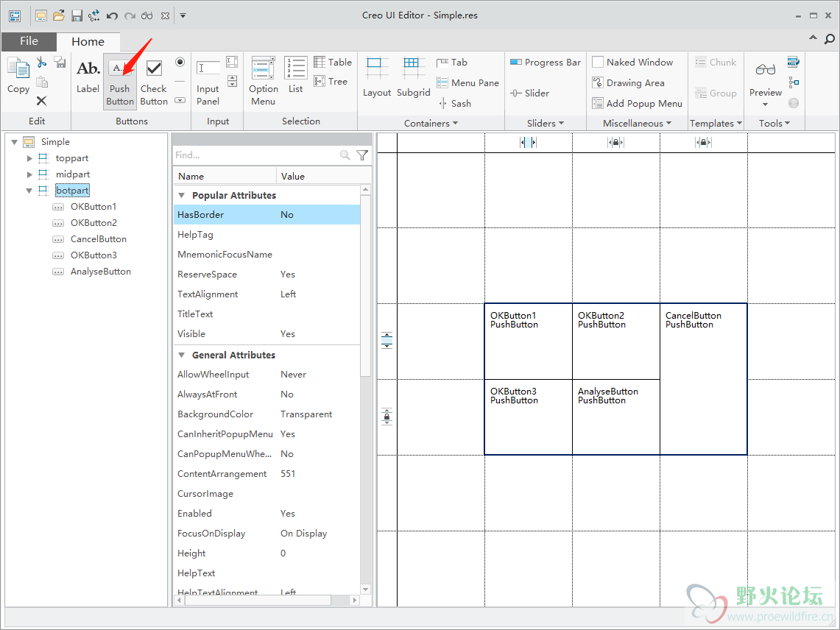Expand the Miscellaneous group dropdown
This screenshot has height=630, width=840.
637,123
